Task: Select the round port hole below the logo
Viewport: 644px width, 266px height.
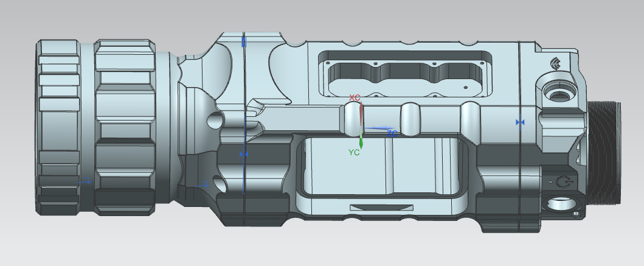Action: click(x=558, y=92)
